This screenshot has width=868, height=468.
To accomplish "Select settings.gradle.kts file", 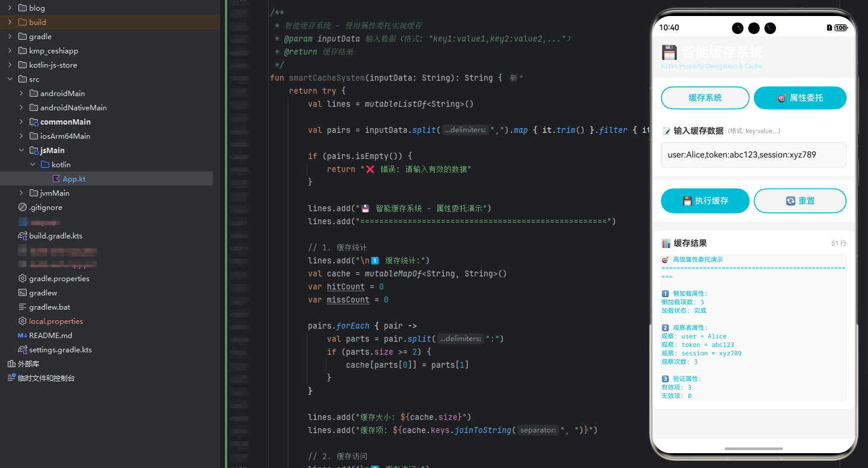I will 61,350.
